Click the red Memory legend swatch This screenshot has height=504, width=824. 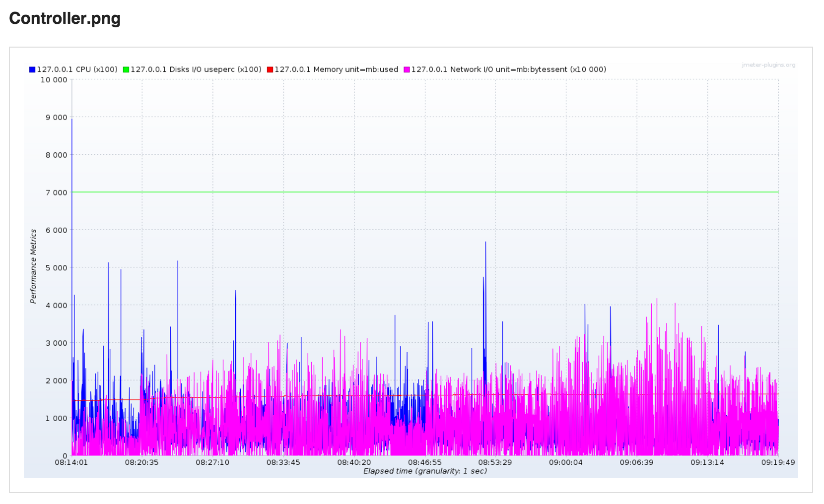coord(270,69)
